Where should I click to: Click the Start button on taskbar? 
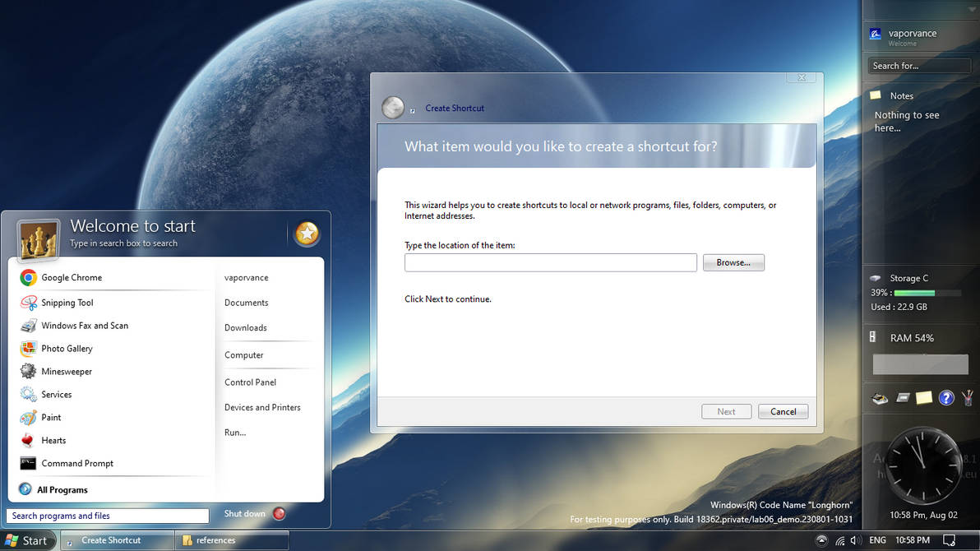27,540
